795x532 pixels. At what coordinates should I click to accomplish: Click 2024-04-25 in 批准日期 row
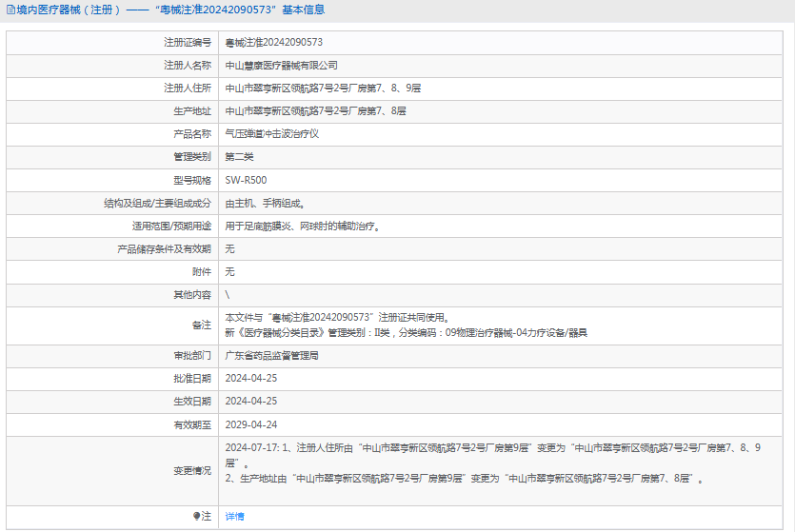pyautogui.click(x=251, y=379)
